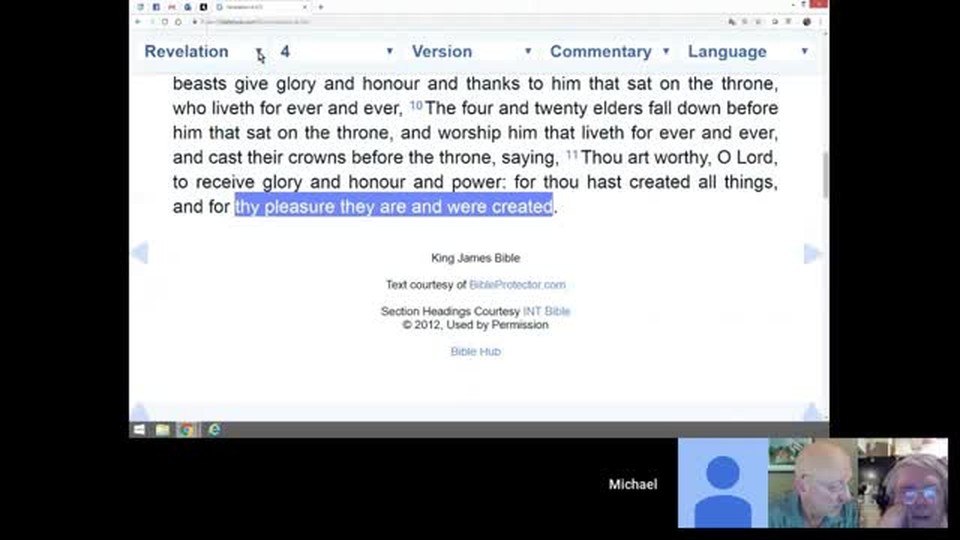Image resolution: width=960 pixels, height=540 pixels.
Task: Launch Internet Explorer from the taskbar
Action: 214,430
